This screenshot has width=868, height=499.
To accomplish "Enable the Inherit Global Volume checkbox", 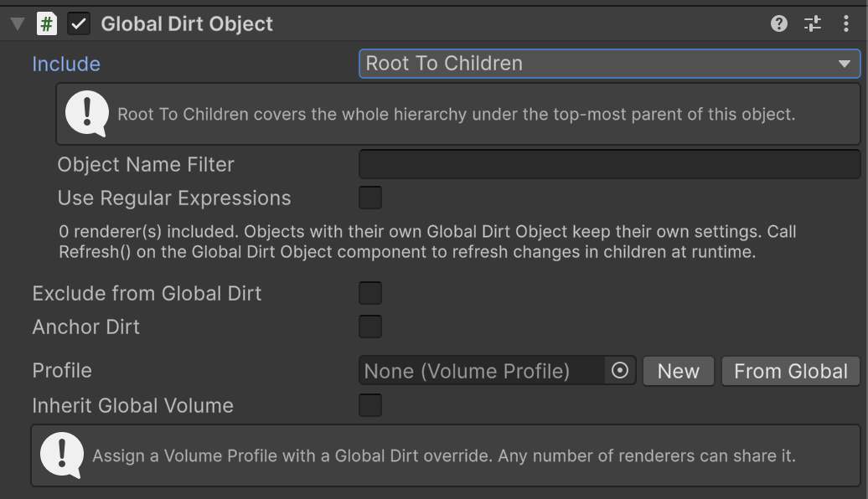I will click(370, 405).
